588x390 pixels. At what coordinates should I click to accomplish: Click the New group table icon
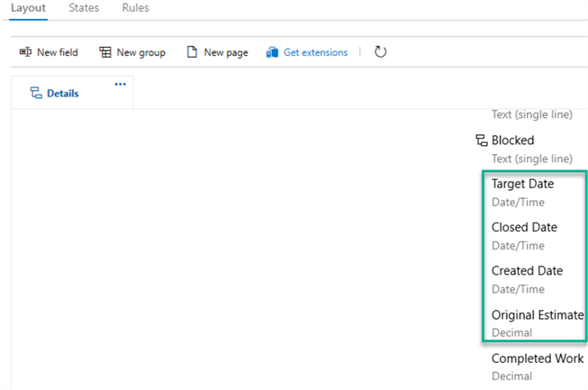[x=105, y=52]
